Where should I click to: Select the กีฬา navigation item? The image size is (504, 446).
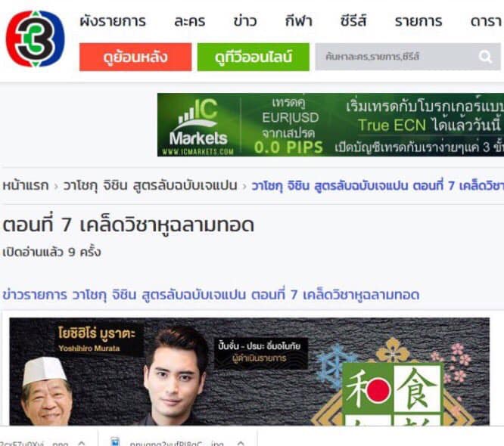(x=299, y=21)
